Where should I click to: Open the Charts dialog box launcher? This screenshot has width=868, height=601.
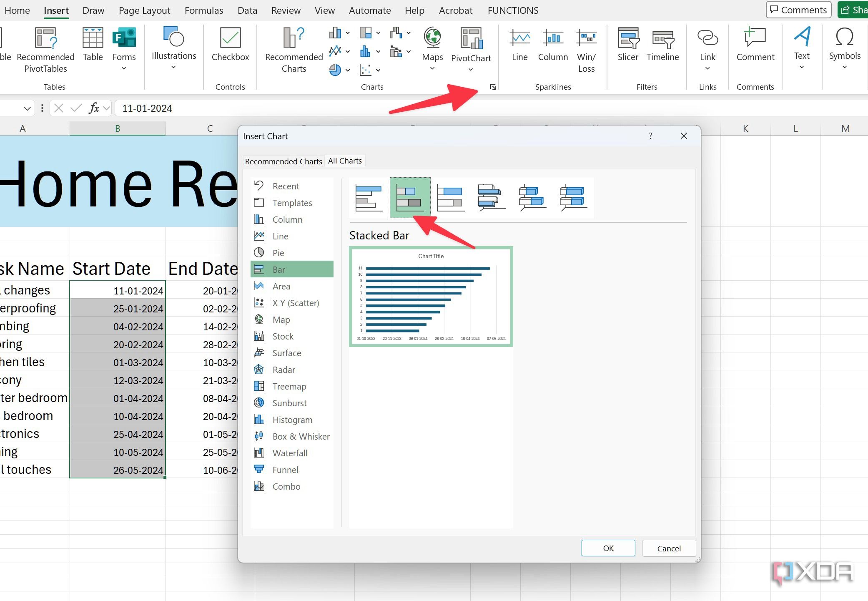tap(493, 87)
